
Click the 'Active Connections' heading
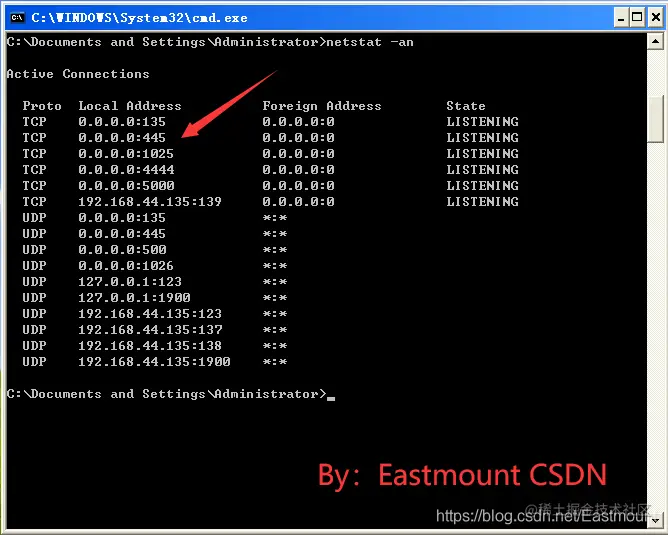point(78,74)
